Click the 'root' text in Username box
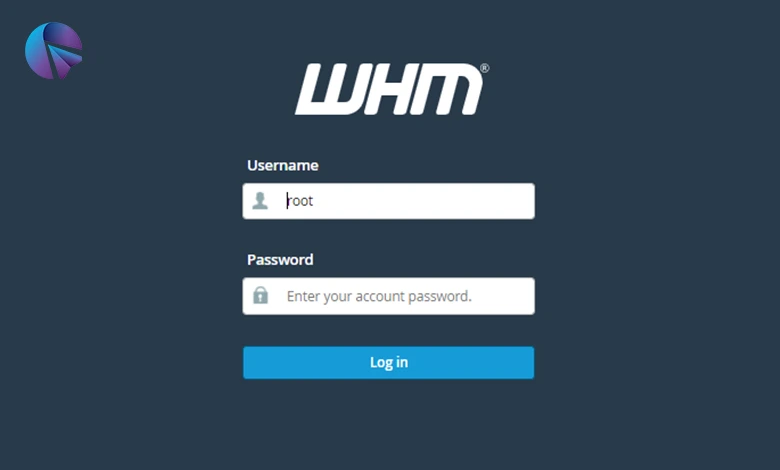 click(x=300, y=201)
